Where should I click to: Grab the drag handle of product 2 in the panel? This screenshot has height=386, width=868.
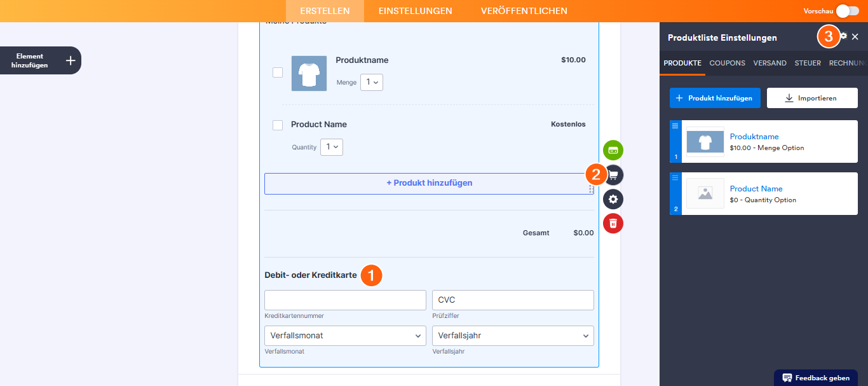pos(675,177)
